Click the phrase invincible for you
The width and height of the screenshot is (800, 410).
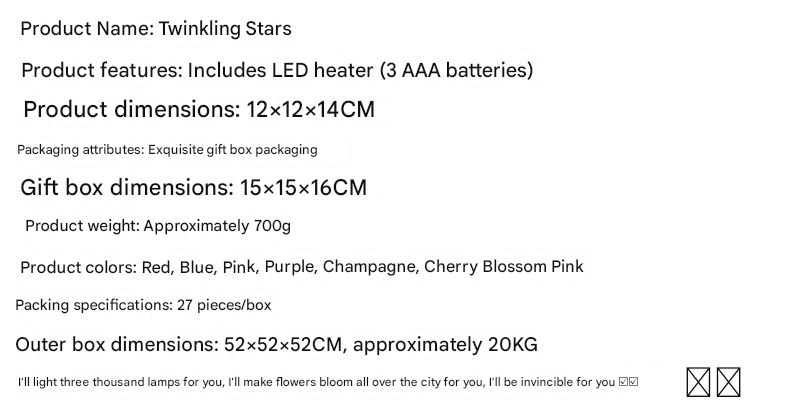568,382
